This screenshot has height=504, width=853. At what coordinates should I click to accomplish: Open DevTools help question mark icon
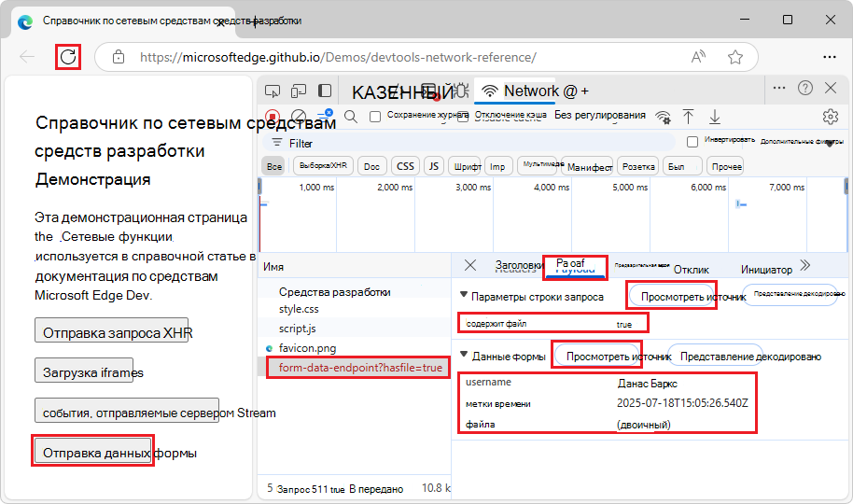(805, 88)
